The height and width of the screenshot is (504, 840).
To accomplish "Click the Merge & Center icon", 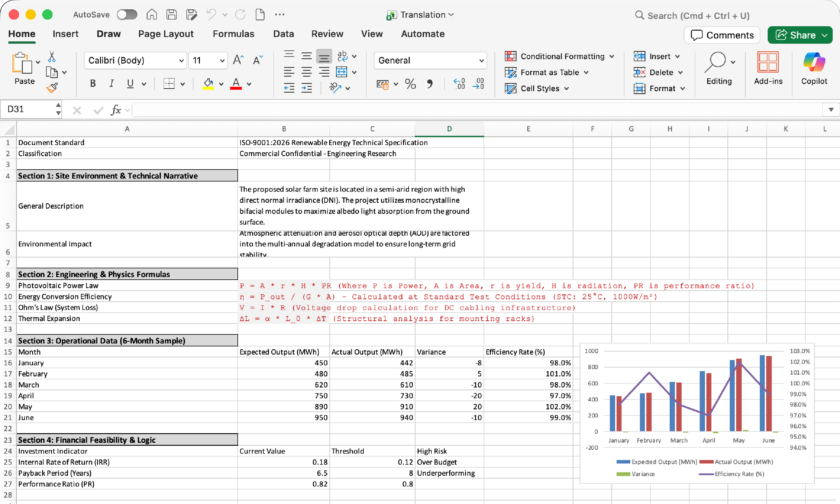I will [341, 72].
